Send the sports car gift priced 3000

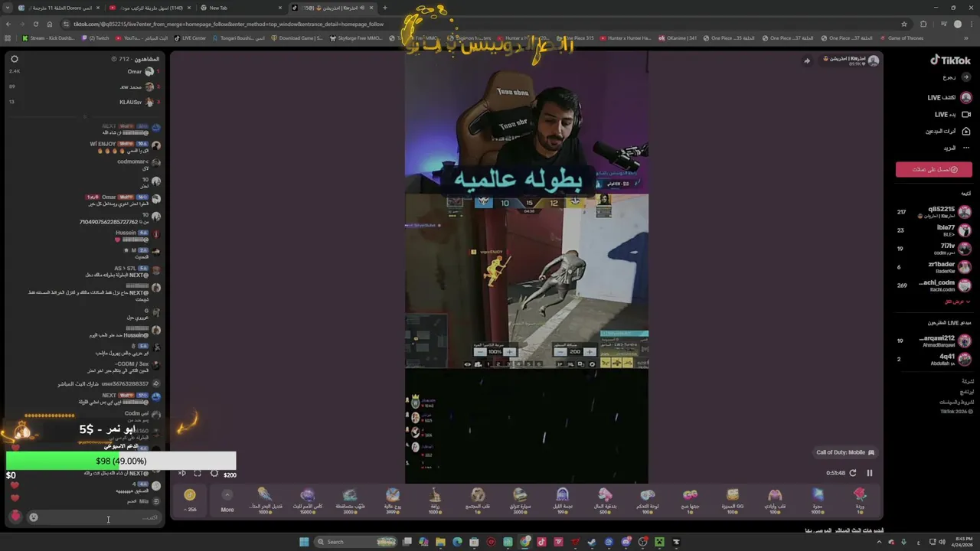tap(520, 500)
